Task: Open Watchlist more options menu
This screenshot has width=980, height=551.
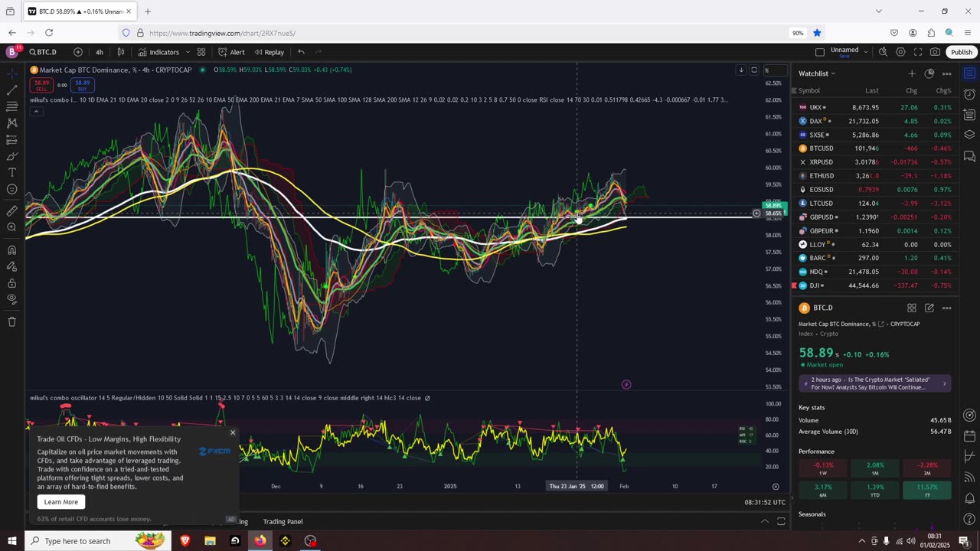Action: pyautogui.click(x=947, y=73)
